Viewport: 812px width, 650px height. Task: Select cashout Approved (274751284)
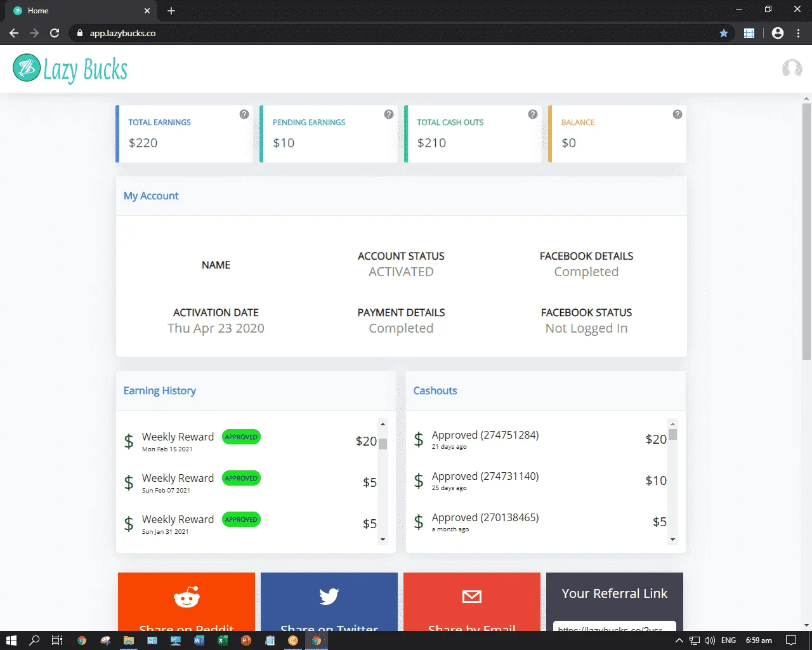(x=540, y=439)
